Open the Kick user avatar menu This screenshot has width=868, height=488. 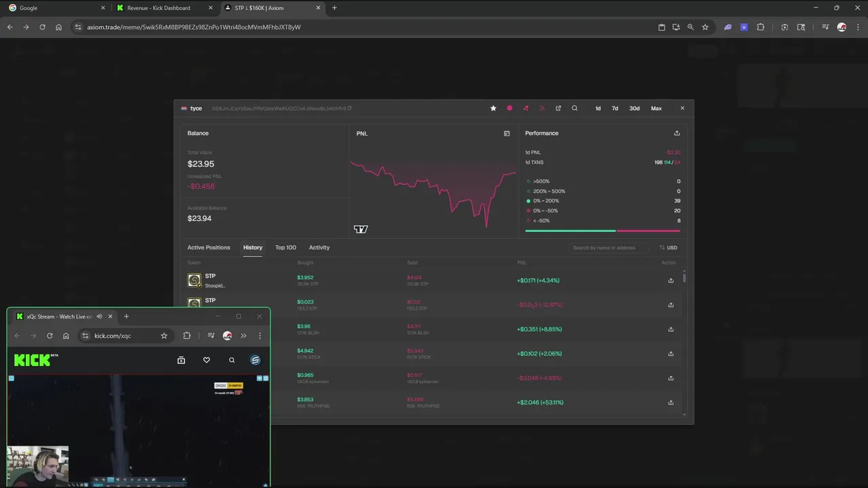click(255, 361)
